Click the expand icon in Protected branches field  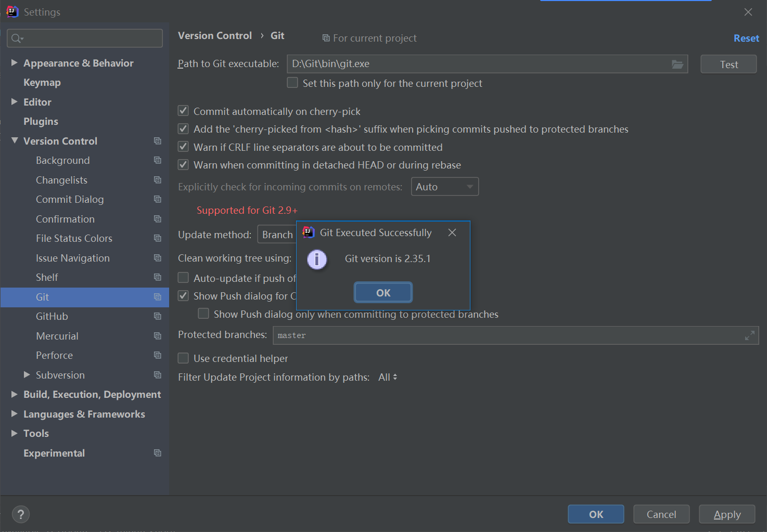click(x=749, y=335)
